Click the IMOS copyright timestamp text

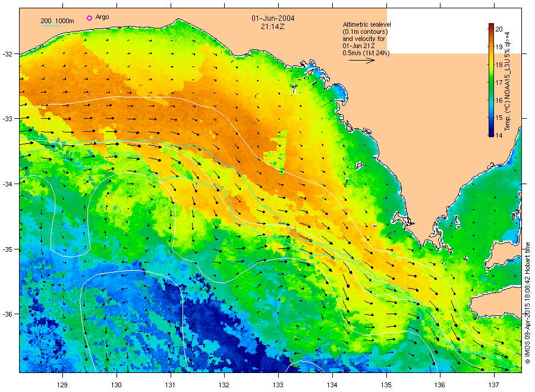pos(527,303)
